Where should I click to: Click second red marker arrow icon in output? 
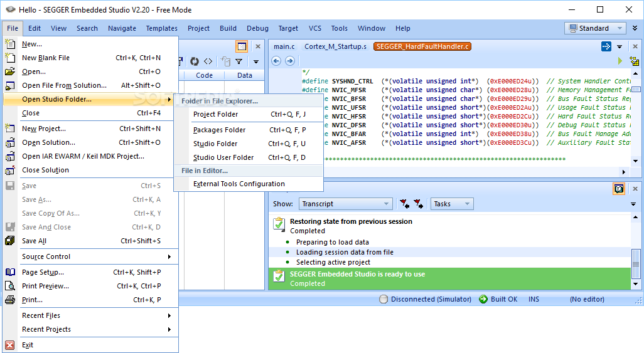pos(419,204)
